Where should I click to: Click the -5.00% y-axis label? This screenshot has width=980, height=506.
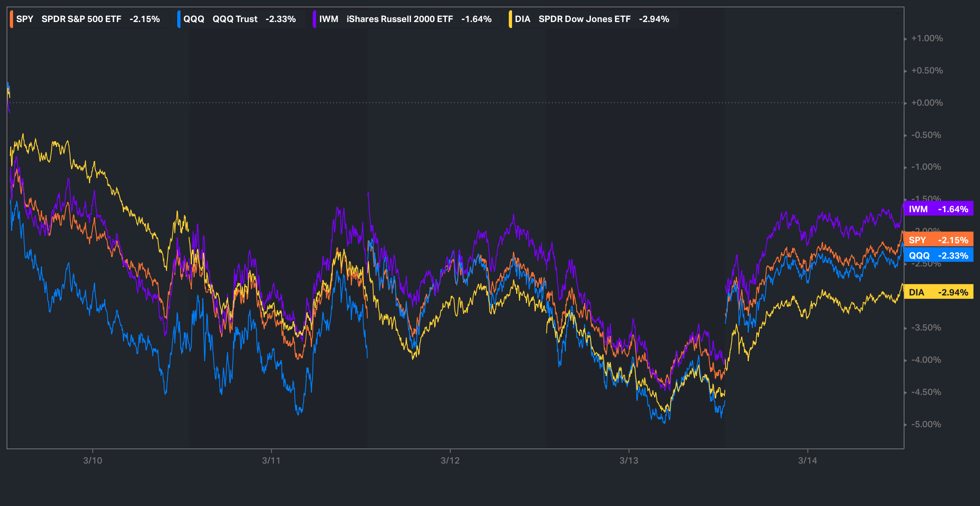(926, 424)
